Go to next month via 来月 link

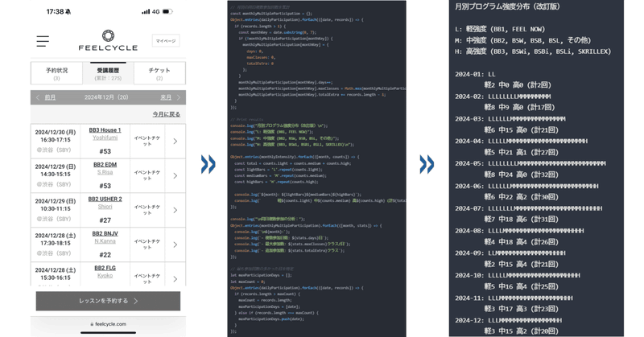pyautogui.click(x=166, y=97)
